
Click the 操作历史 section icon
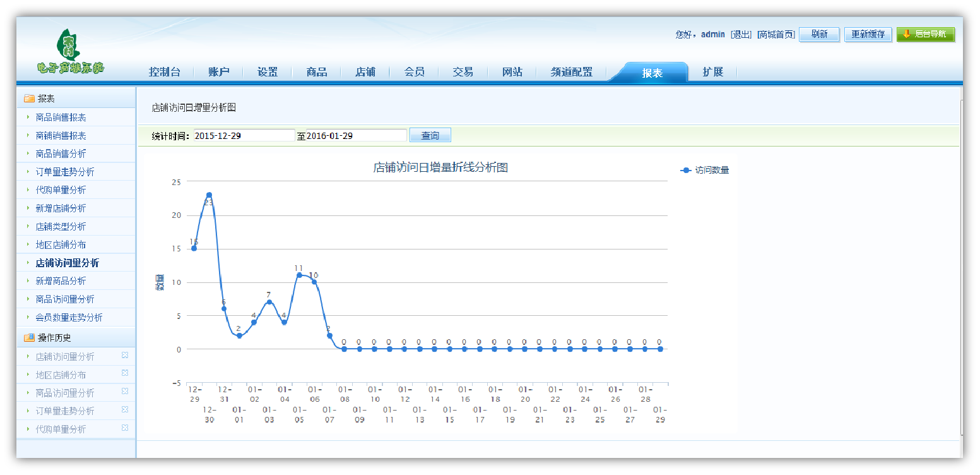29,338
